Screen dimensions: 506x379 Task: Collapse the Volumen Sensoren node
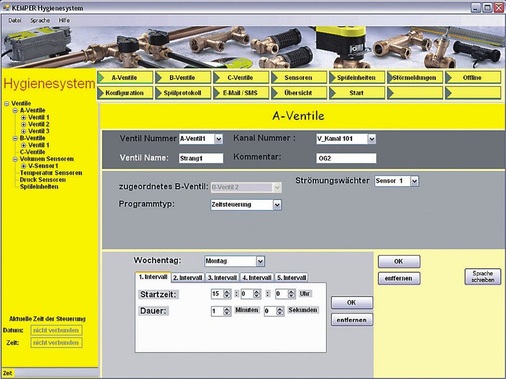[x=15, y=159]
